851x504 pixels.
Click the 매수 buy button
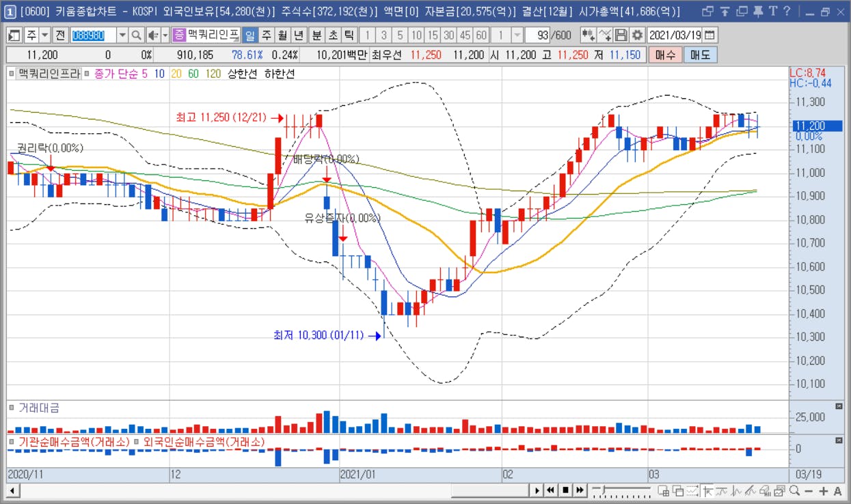click(665, 55)
